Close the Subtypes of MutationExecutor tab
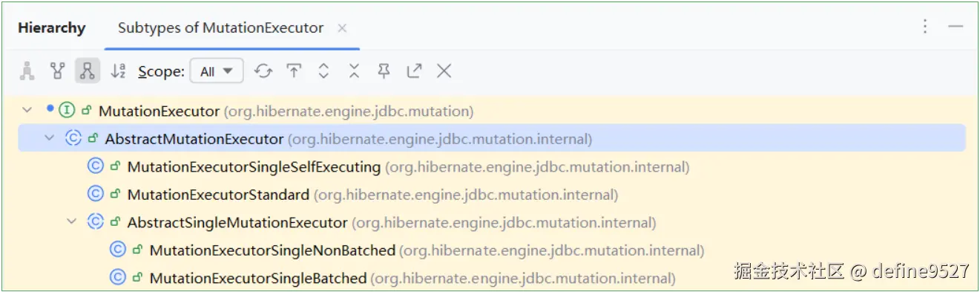 [x=342, y=28]
